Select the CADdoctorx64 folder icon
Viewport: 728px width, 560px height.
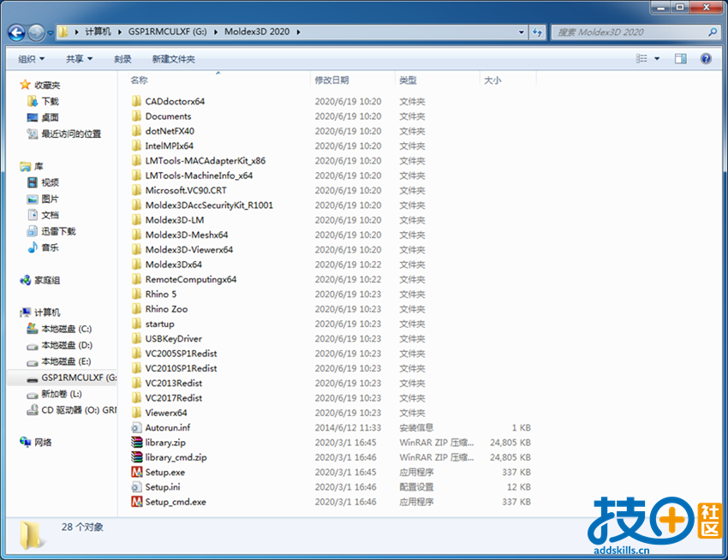tap(136, 101)
